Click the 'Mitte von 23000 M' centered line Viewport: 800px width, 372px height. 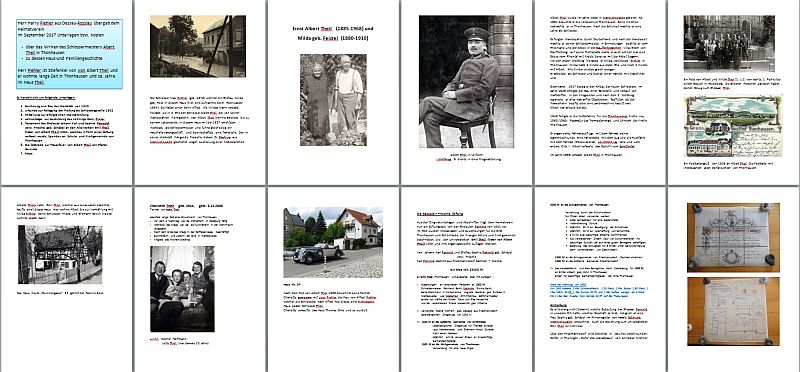tap(466, 268)
